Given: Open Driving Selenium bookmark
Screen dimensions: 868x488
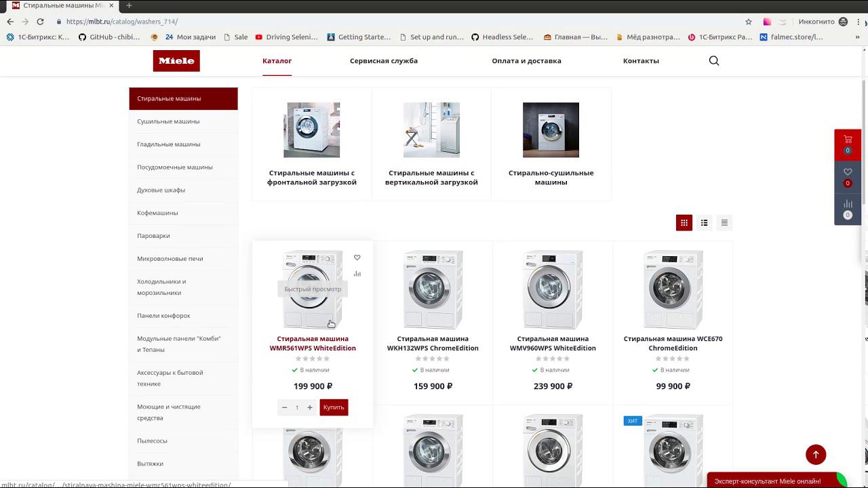Looking at the screenshot, I should click(286, 37).
